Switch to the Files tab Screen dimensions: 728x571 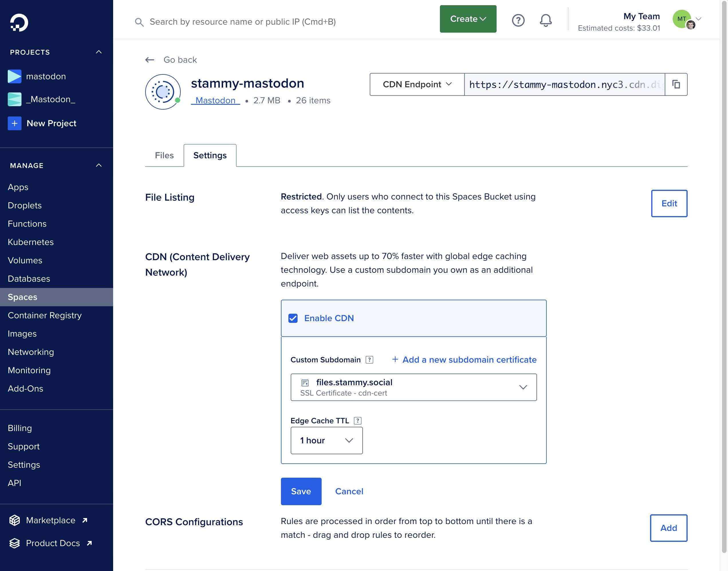click(164, 155)
